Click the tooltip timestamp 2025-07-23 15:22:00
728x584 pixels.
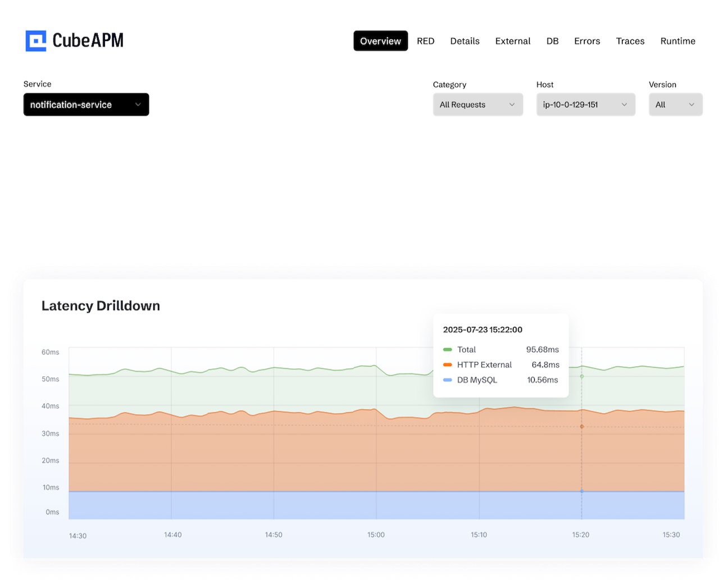point(483,330)
